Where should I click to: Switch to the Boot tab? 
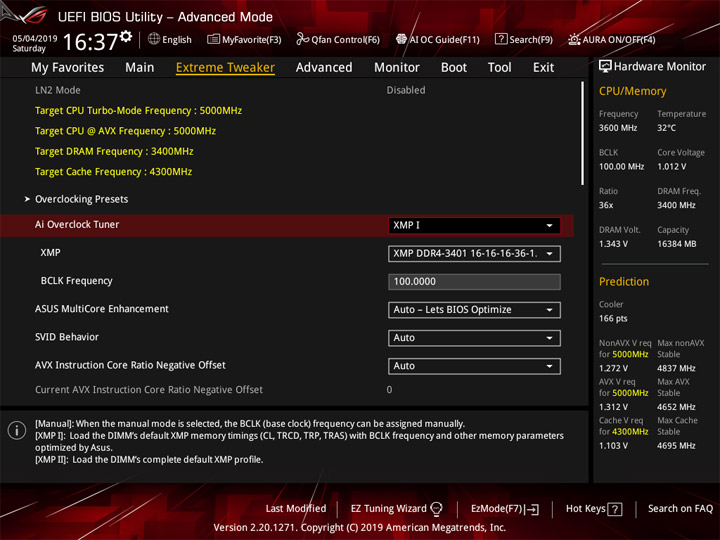(x=454, y=68)
